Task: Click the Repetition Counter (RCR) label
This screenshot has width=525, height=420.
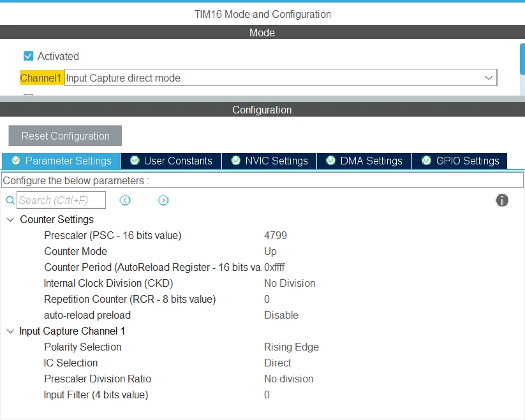Action: click(x=130, y=299)
